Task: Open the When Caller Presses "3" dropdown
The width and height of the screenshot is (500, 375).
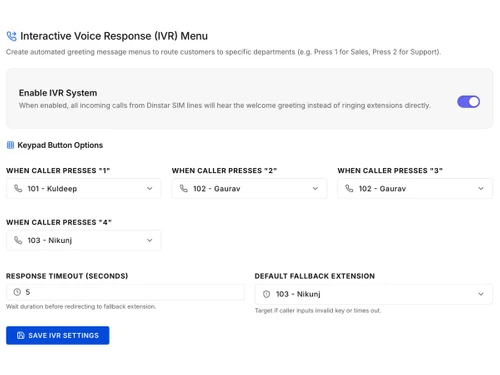Action: [415, 189]
